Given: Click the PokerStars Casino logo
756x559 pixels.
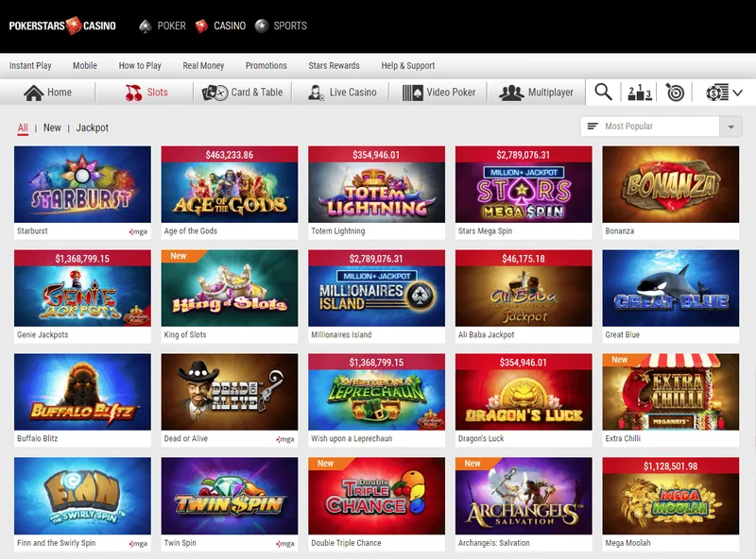Looking at the screenshot, I should click(62, 25).
